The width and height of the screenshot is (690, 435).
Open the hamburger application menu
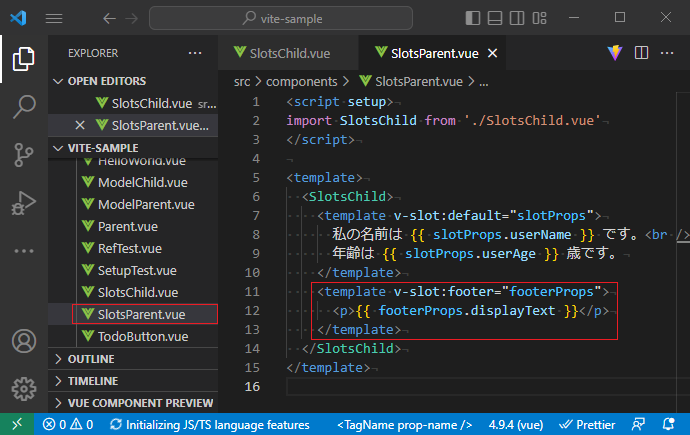click(x=54, y=18)
